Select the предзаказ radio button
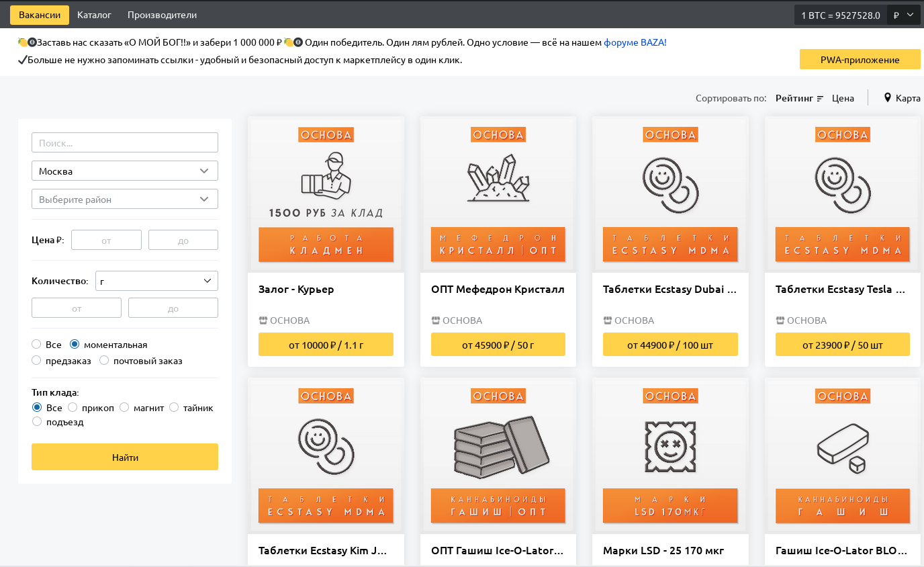The width and height of the screenshot is (924, 567). click(x=36, y=360)
